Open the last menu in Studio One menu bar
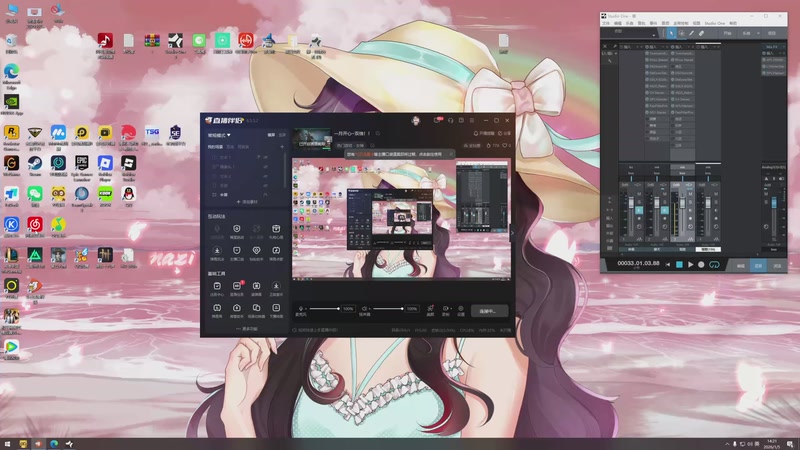The width and height of the screenshot is (800, 450). click(733, 23)
